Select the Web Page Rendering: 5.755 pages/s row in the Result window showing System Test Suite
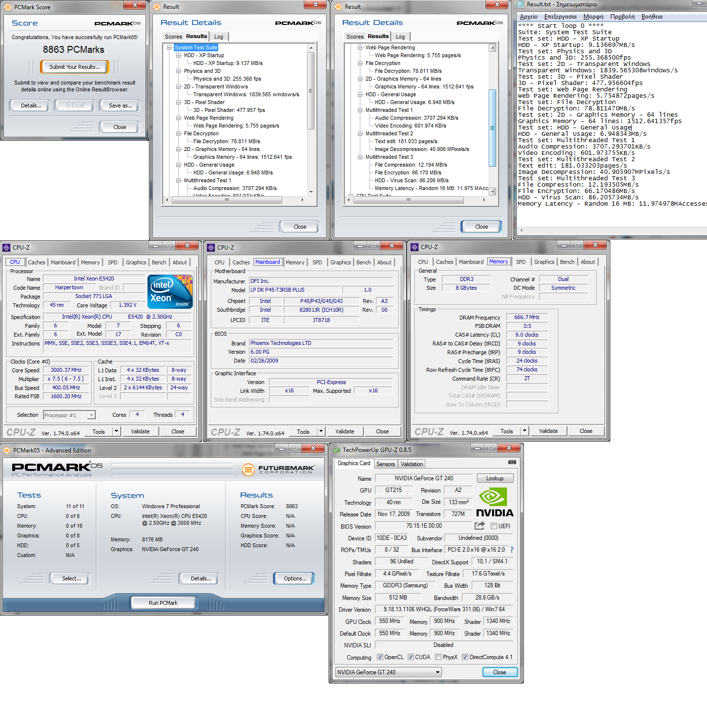Image resolution: width=707 pixels, height=728 pixels. (x=236, y=126)
